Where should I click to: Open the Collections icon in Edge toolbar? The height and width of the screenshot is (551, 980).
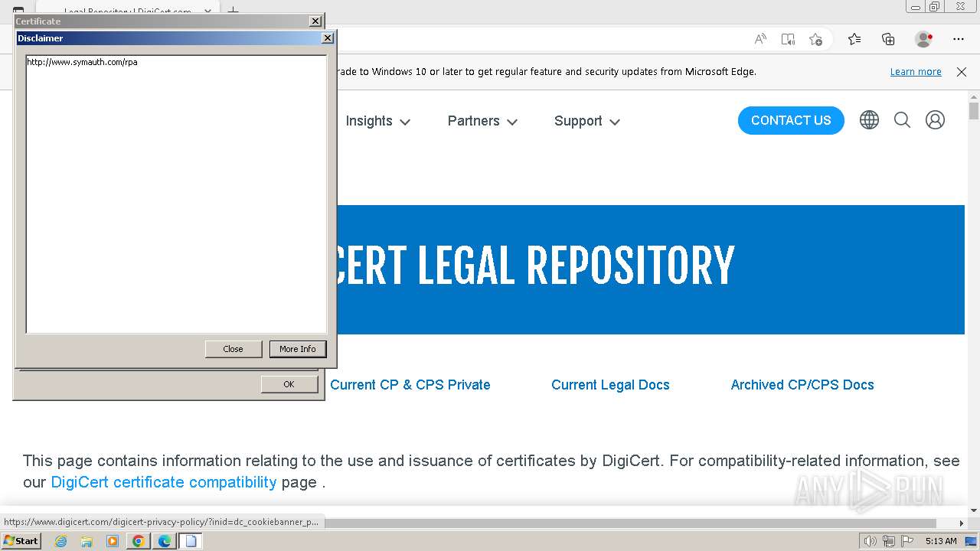point(888,39)
